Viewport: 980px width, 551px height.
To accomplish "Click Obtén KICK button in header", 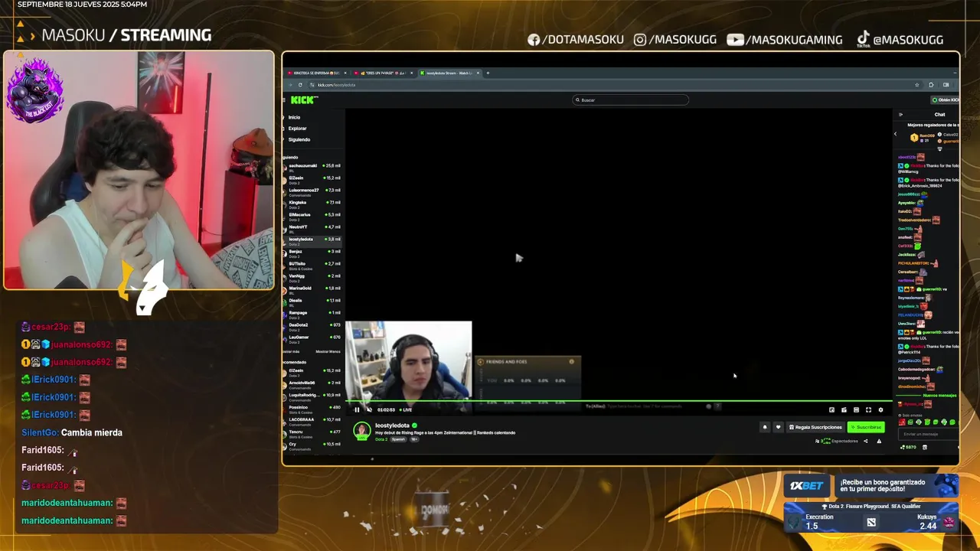I will (x=946, y=99).
